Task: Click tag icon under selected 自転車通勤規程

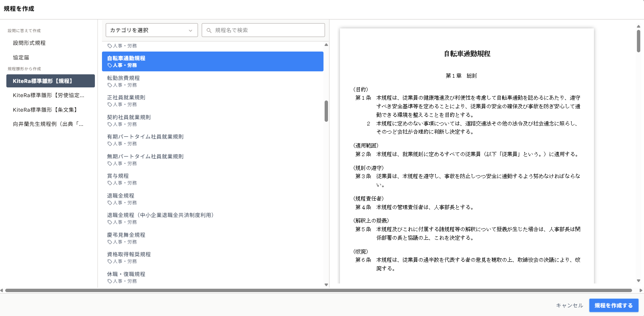Action: [110, 65]
